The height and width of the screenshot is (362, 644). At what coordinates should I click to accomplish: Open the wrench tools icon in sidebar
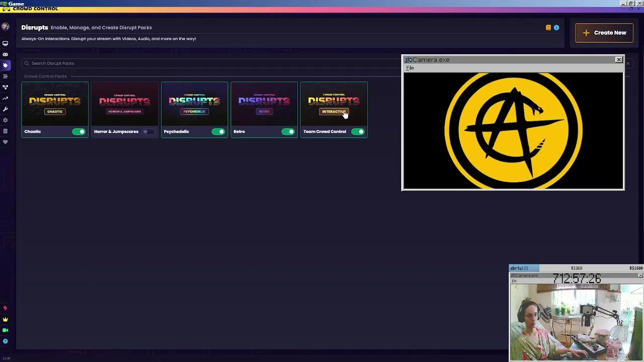pyautogui.click(x=5, y=109)
